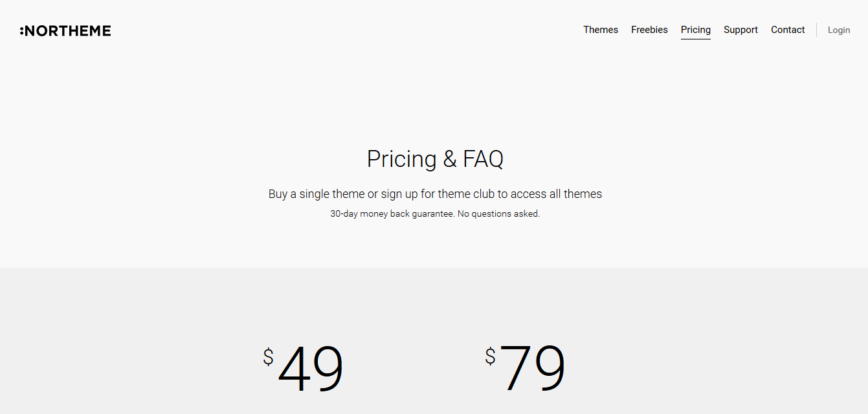
Task: Visit the Contact page
Action: (x=788, y=30)
